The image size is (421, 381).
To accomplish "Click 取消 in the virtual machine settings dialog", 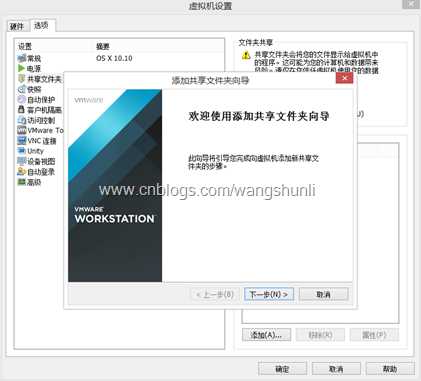I will click(x=336, y=369).
